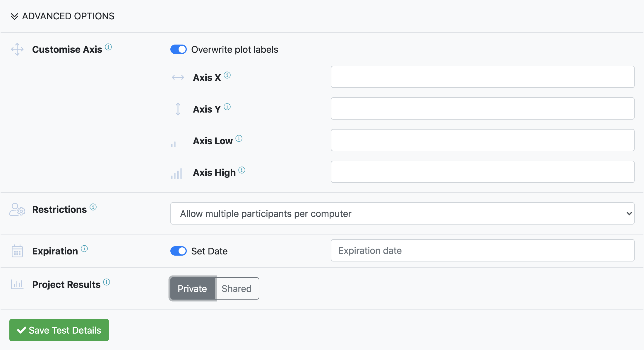
Task: Disable the Overwrite plot labels toggle
Action: tap(179, 49)
